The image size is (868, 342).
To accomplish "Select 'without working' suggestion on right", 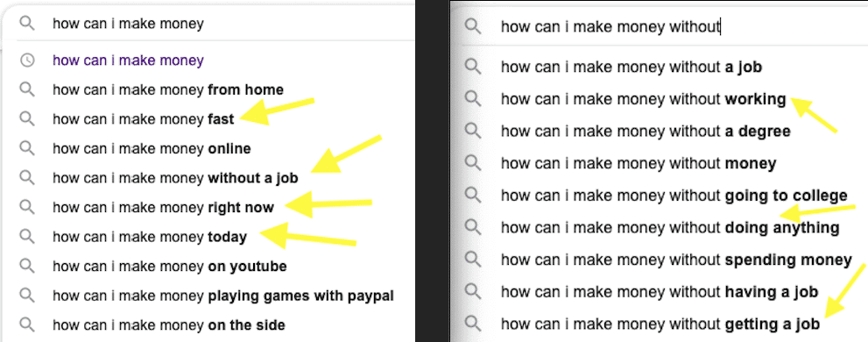I will (x=643, y=99).
